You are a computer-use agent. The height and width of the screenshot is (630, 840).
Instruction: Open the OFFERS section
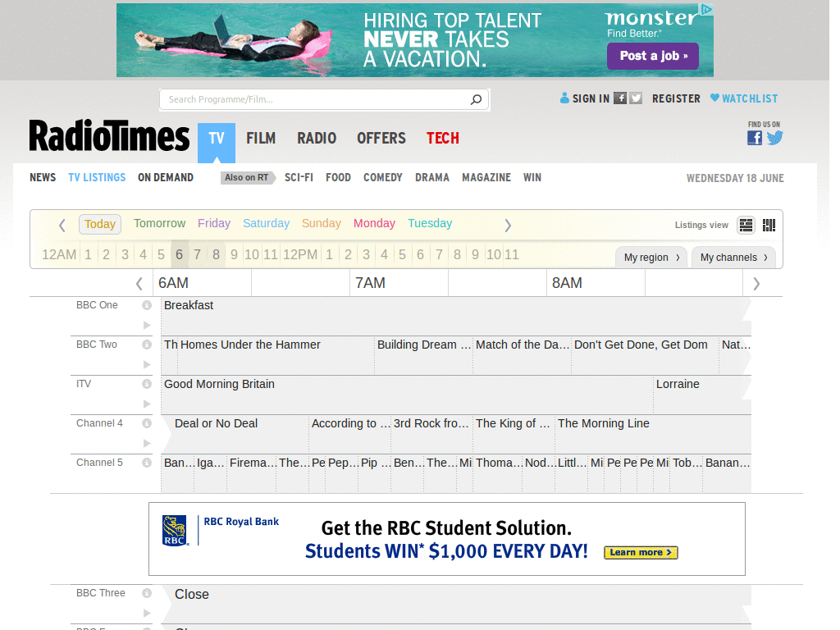381,138
